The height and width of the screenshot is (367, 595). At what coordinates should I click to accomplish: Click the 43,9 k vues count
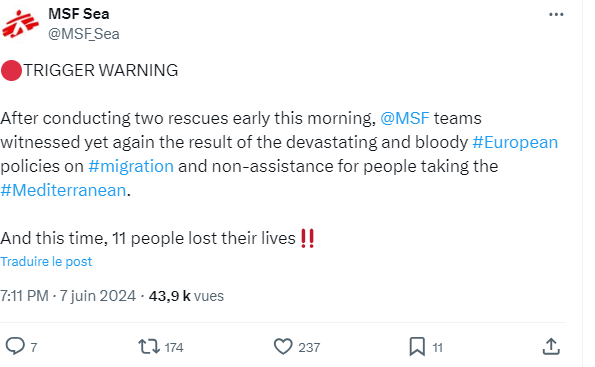coord(186,296)
